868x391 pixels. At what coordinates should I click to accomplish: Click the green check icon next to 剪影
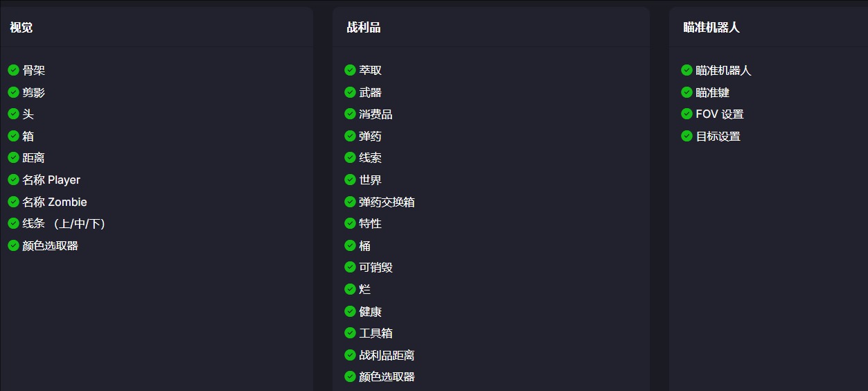(13, 92)
